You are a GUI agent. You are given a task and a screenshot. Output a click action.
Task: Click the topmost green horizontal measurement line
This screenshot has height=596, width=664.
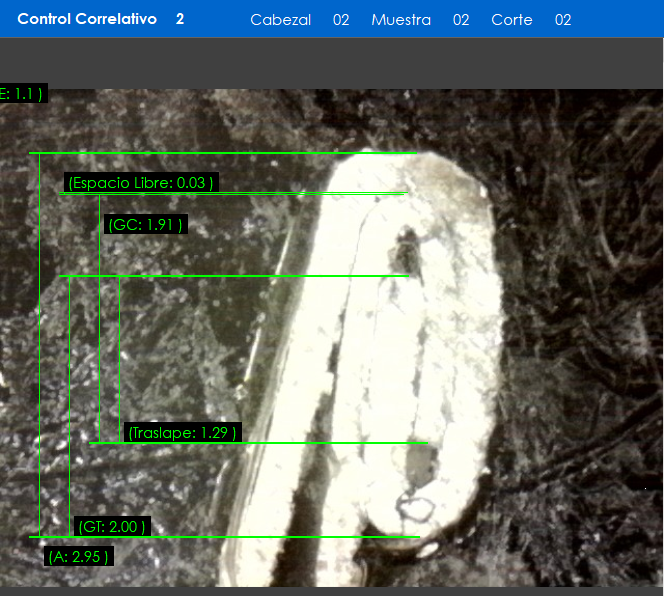[220, 153]
